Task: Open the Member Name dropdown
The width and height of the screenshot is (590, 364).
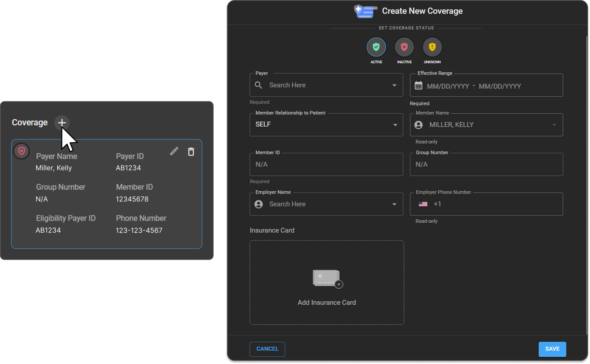Action: [x=554, y=125]
